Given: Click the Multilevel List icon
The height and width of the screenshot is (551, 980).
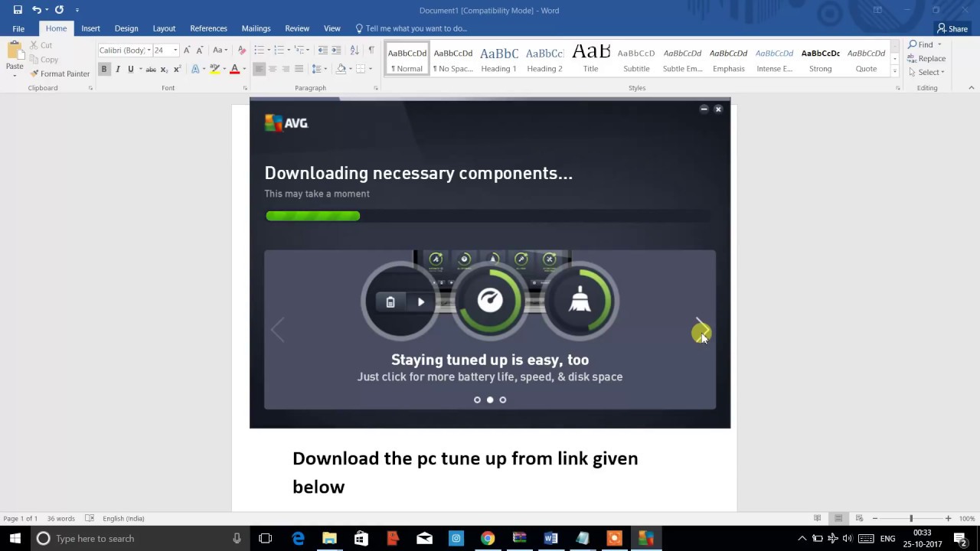Looking at the screenshot, I should tap(299, 50).
